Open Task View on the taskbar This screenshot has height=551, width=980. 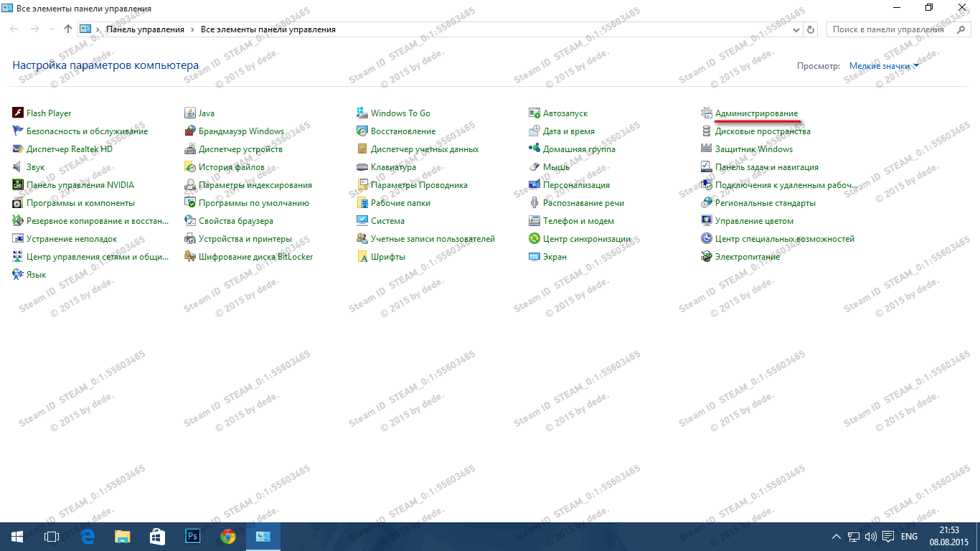51,537
